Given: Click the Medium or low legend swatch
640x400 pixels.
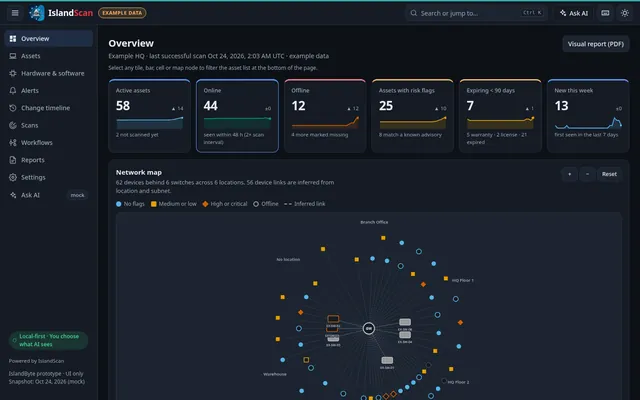Looking at the screenshot, I should point(153,204).
